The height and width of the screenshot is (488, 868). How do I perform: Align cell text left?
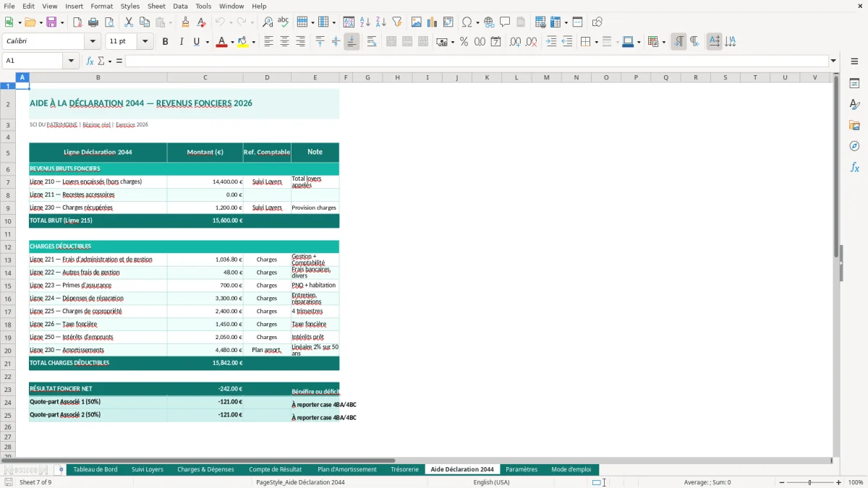pos(268,42)
